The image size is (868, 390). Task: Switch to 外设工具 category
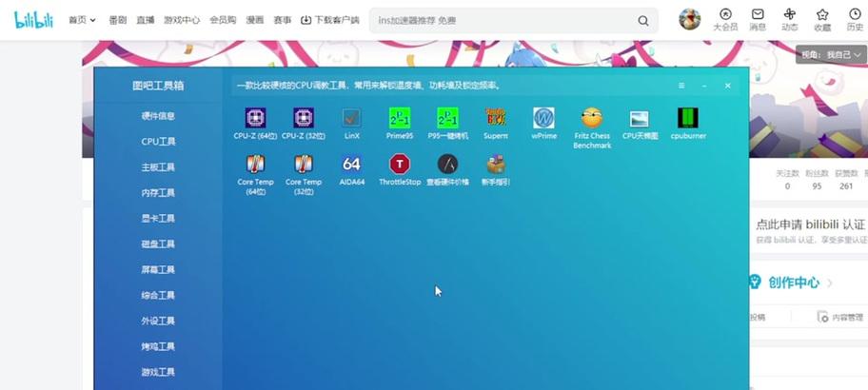click(158, 321)
